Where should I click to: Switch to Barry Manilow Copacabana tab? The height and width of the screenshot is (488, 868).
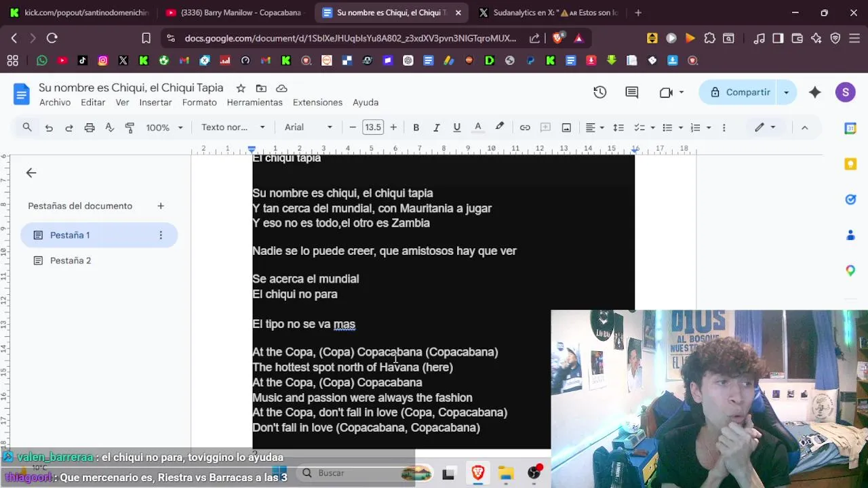235,13
